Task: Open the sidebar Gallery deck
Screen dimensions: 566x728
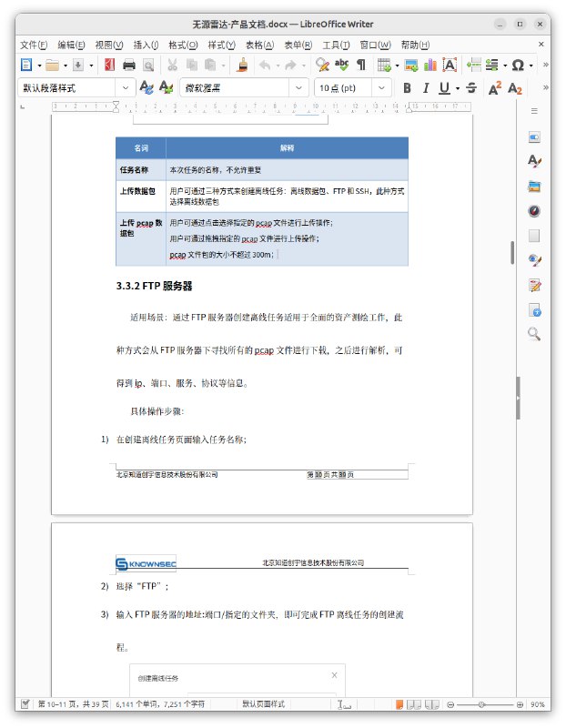Action: coord(534,187)
